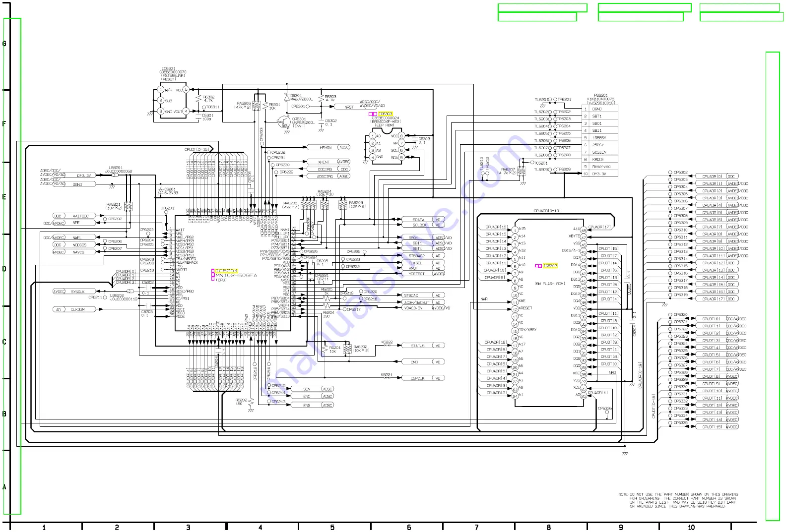Click the RA6206 resistor array label
Viewport: 786px width, 532px height.
coord(244,104)
